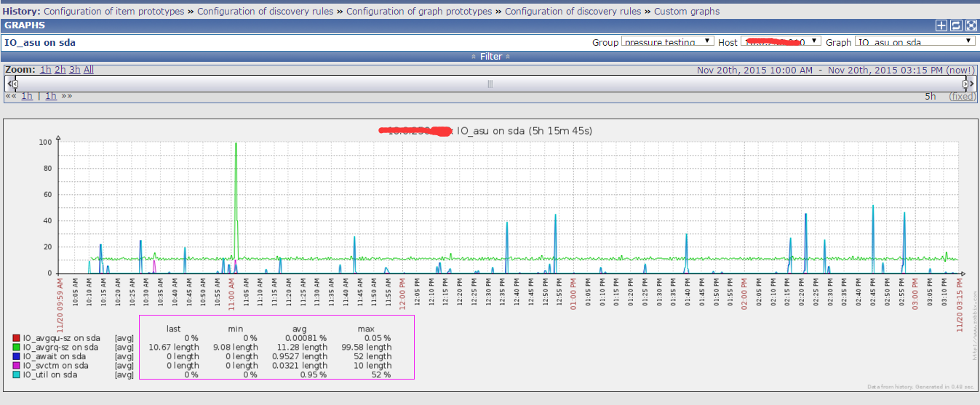Click legend text IO_util on sda
Screen dimensions: 980x405
50,374
